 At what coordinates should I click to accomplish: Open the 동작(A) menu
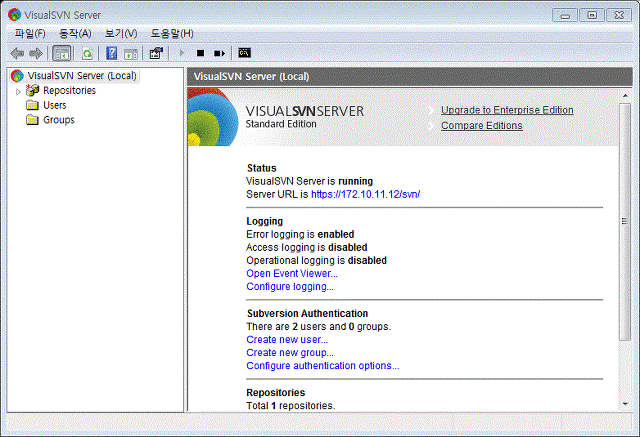pyautogui.click(x=75, y=33)
